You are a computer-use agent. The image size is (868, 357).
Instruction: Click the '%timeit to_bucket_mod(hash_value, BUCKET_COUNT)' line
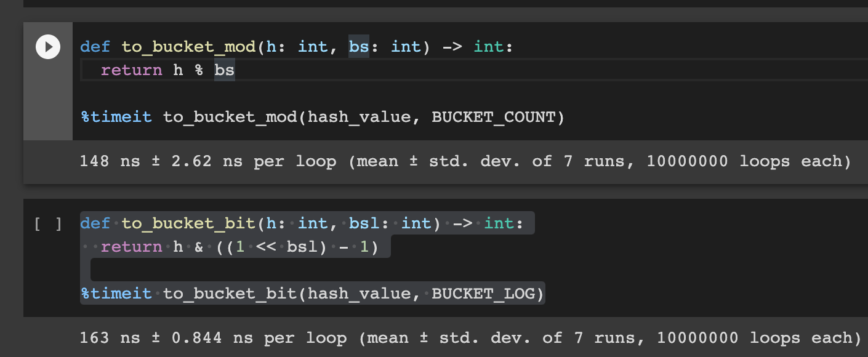323,117
